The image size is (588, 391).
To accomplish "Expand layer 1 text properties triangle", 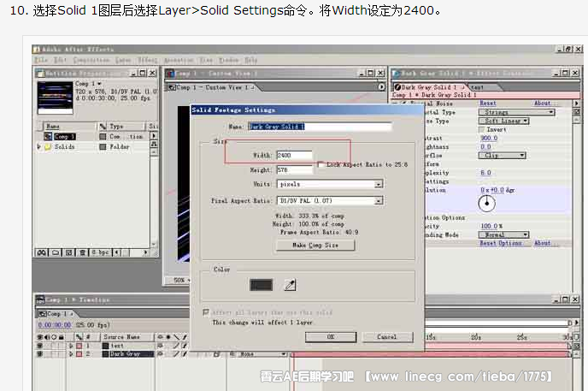I will click(70, 346).
